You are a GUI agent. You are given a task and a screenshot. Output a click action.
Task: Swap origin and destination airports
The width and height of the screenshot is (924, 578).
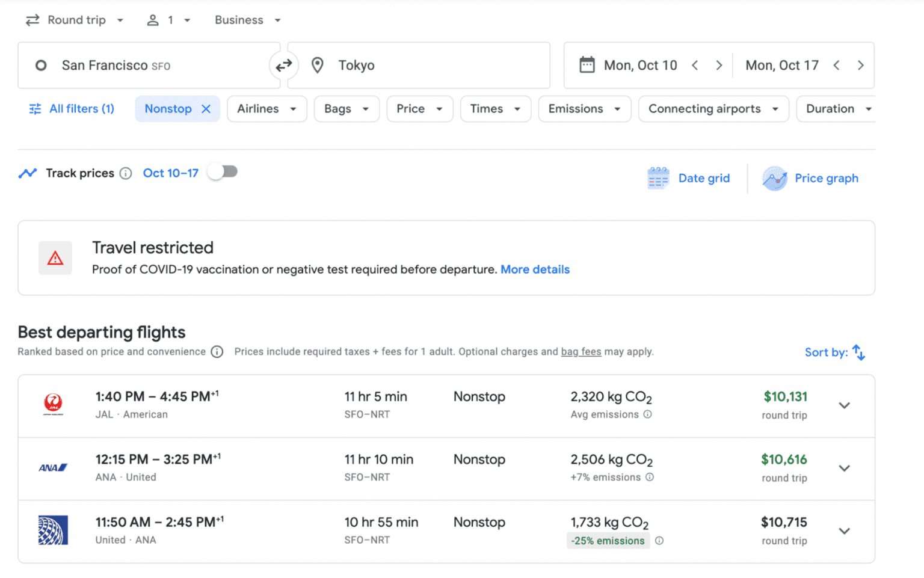click(283, 65)
